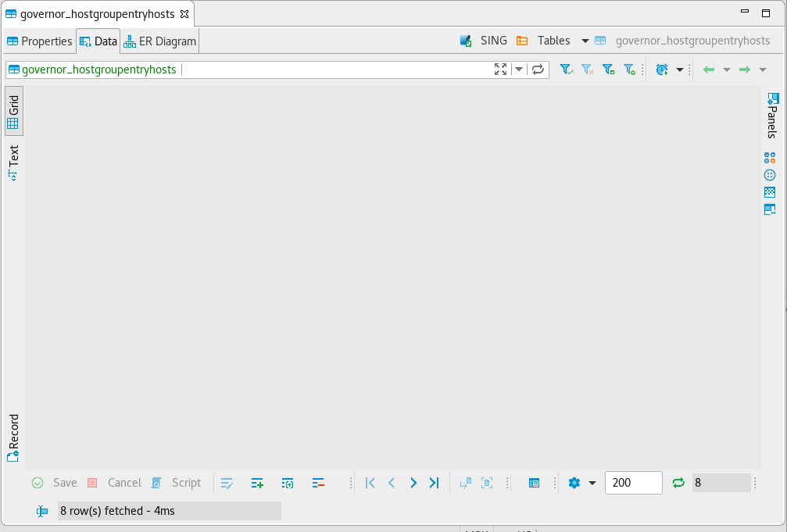Click the save filter settings funnel icon

(x=608, y=70)
